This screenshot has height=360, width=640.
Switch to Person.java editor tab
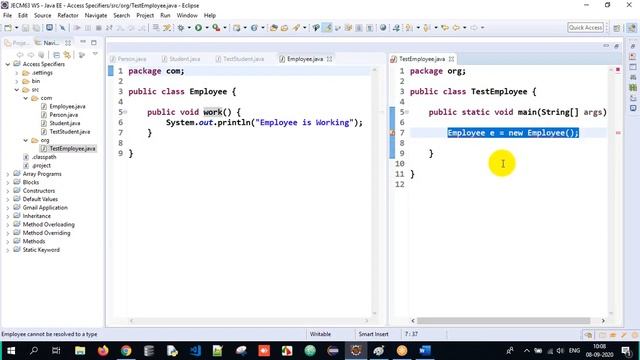(x=128, y=59)
